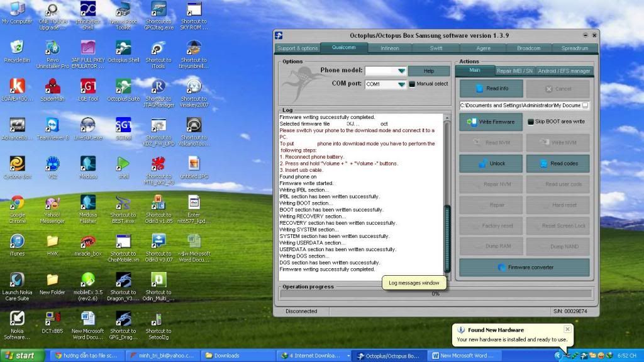Launch Cyclone Box desktop icon

(17, 167)
